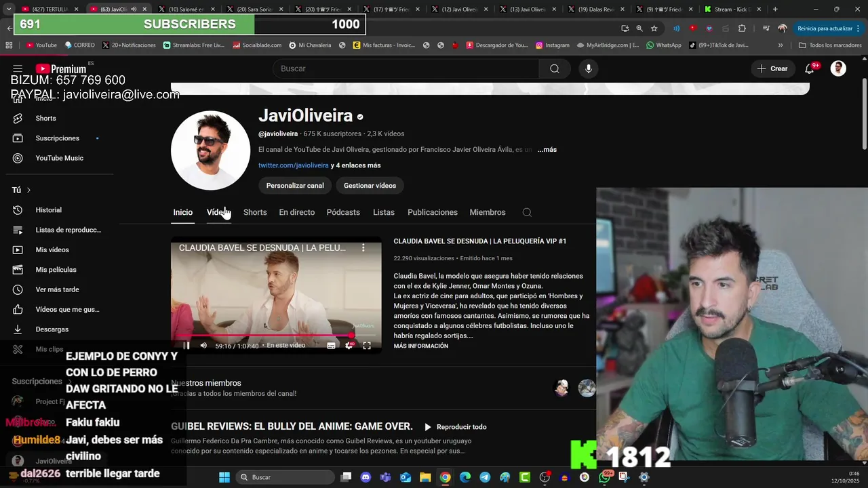The width and height of the screenshot is (868, 488).
Task: Switch to the Inicio channel tab
Action: click(x=182, y=212)
